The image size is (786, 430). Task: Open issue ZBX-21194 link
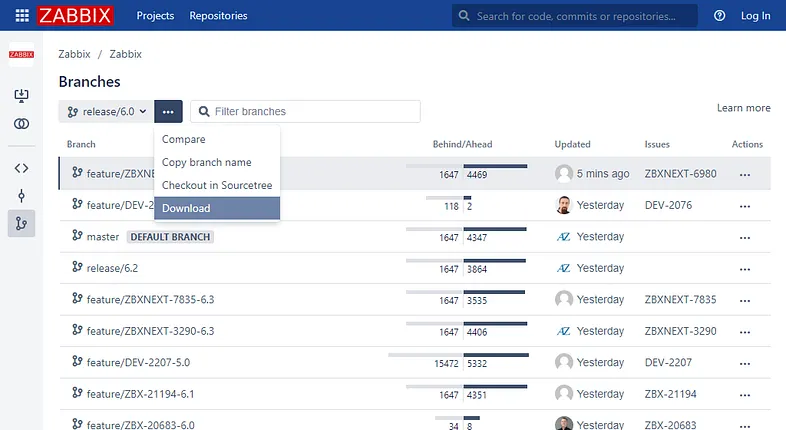click(x=671, y=394)
